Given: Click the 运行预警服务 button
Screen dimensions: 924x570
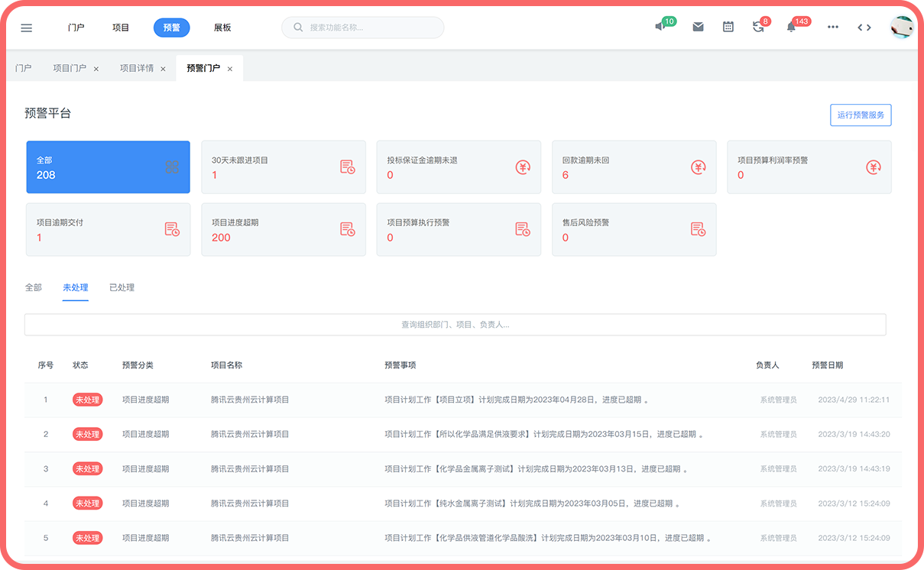Looking at the screenshot, I should tap(861, 115).
